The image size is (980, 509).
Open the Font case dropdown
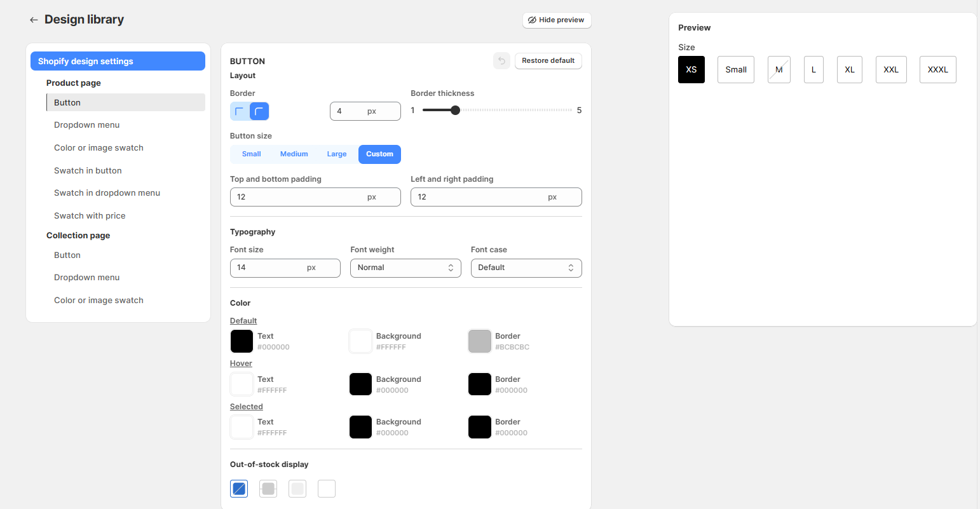pyautogui.click(x=526, y=268)
